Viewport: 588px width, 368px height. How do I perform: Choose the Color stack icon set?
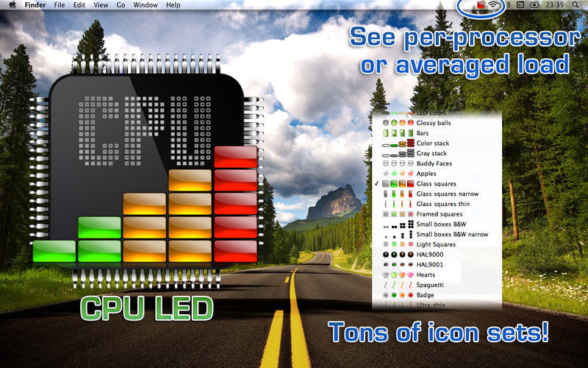(432, 143)
